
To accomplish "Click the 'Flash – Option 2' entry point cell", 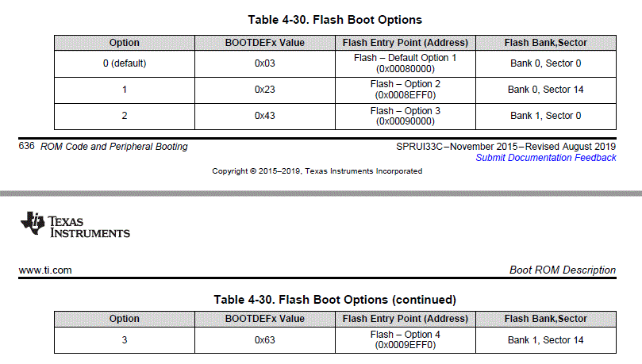I will tap(405, 90).
